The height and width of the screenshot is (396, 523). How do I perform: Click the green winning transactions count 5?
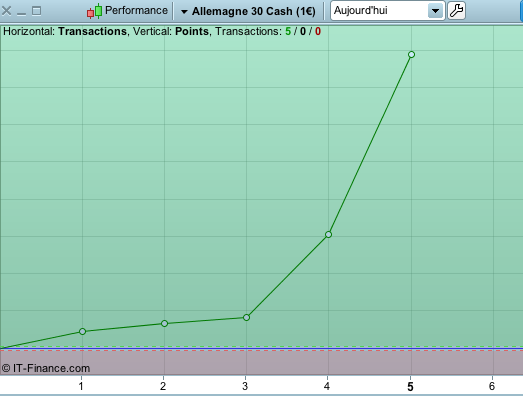tap(288, 31)
